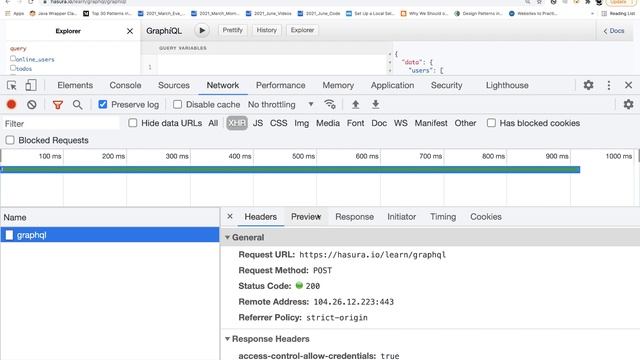The height and width of the screenshot is (360, 640).
Task: Enable Disable cache checkbox
Action: coord(177,104)
